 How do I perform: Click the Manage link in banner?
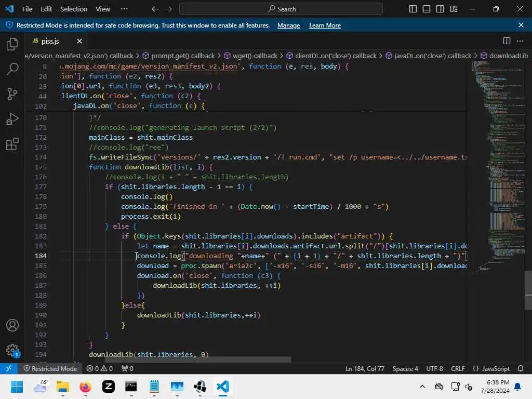coord(288,25)
